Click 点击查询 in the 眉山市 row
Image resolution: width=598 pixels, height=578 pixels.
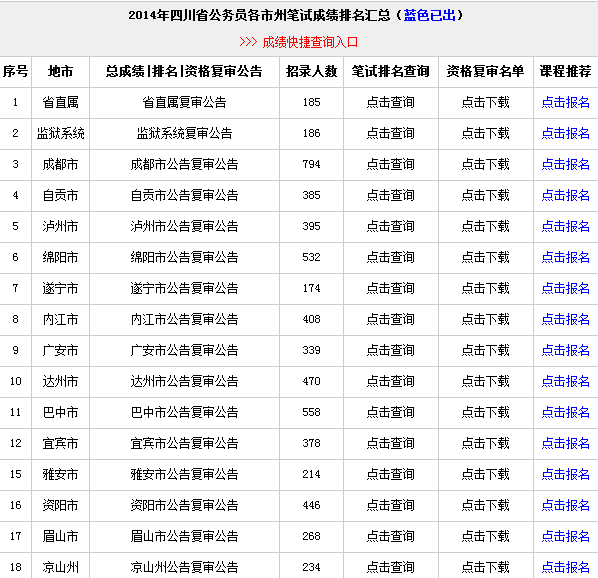391,536
